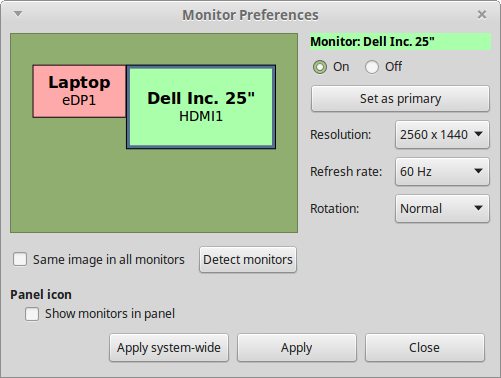
Task: Click the Resolution dropdown arrow icon
Action: (x=478, y=134)
